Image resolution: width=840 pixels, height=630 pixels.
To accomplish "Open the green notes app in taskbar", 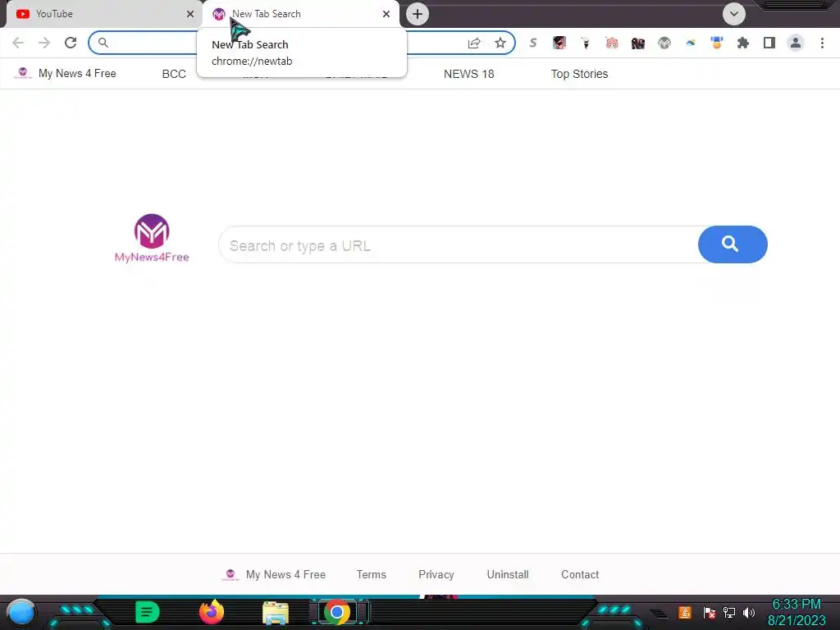I will tap(148, 612).
